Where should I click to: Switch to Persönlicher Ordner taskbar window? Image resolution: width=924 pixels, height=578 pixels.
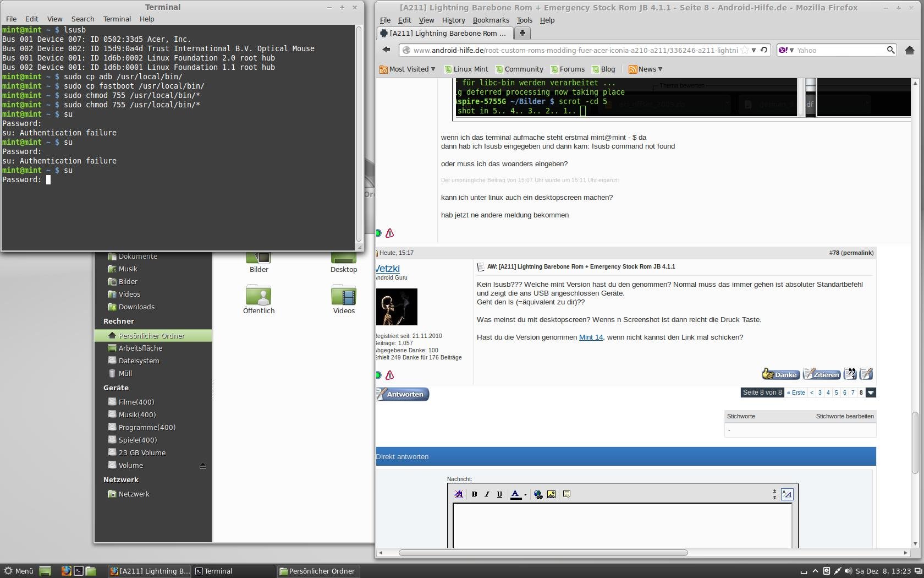[x=317, y=571]
